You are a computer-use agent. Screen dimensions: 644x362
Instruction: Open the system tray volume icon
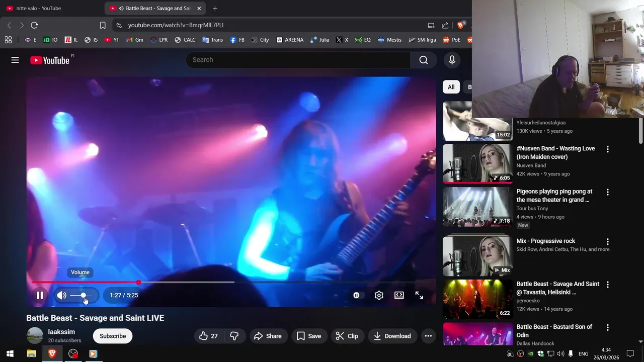[x=561, y=353]
